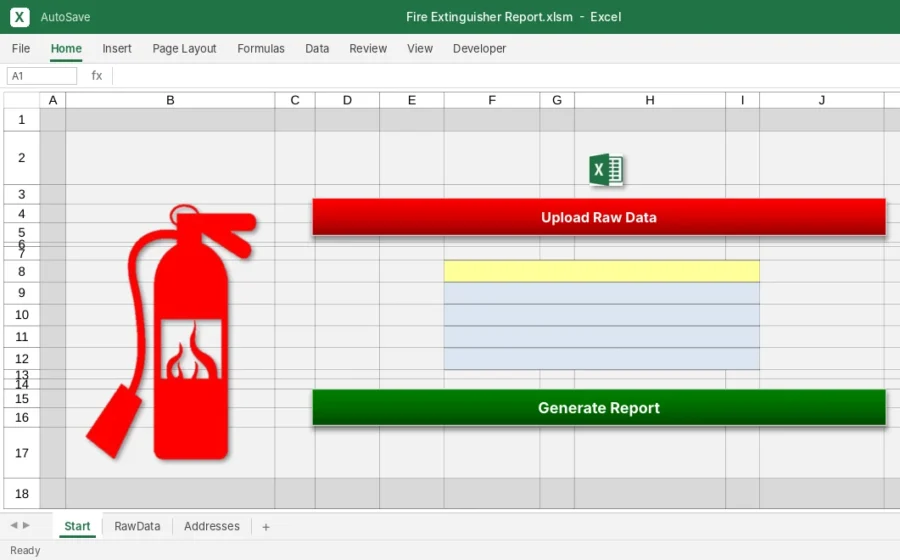Viewport: 900px width, 560px height.
Task: Open the Developer tab
Action: pyautogui.click(x=479, y=49)
